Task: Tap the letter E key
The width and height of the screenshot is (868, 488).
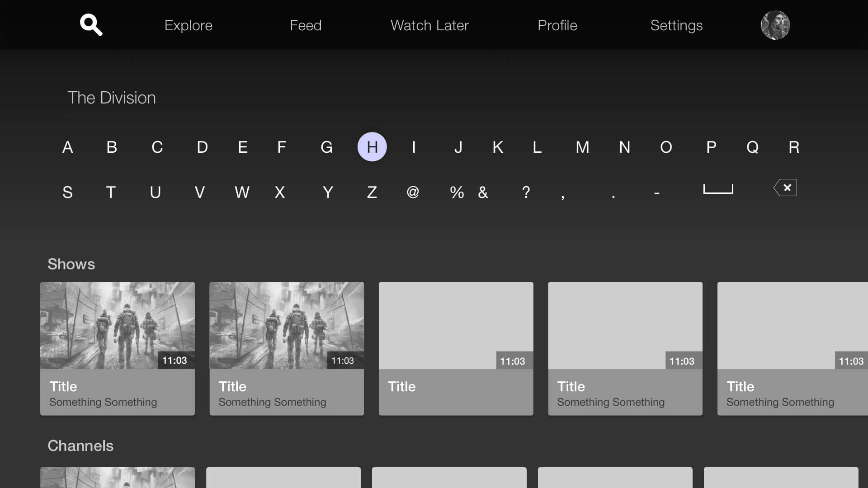Action: 243,147
